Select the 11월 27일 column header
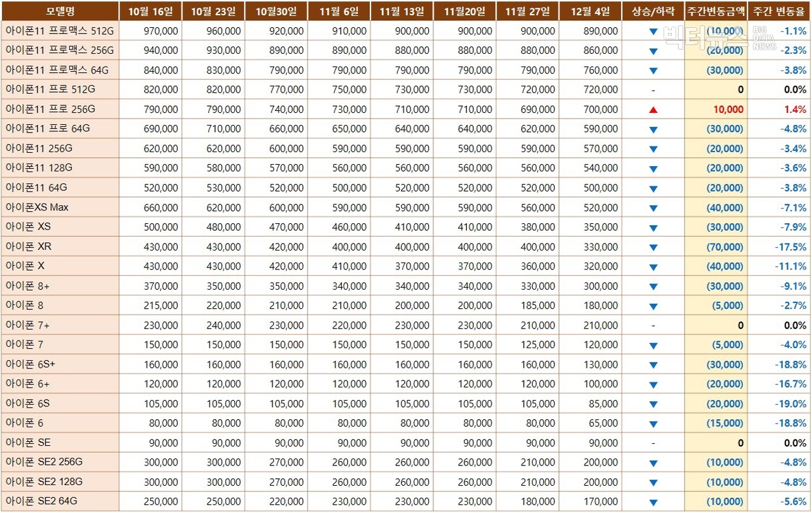 [527, 11]
